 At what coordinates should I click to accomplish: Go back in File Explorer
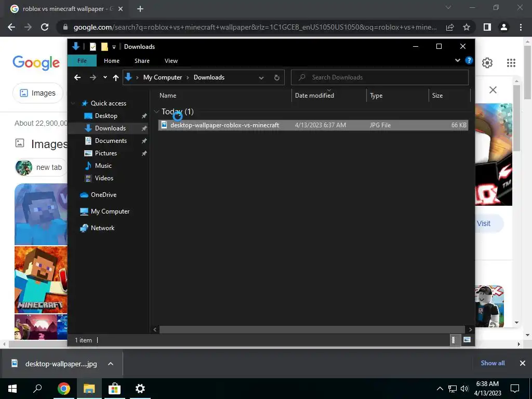click(77, 78)
